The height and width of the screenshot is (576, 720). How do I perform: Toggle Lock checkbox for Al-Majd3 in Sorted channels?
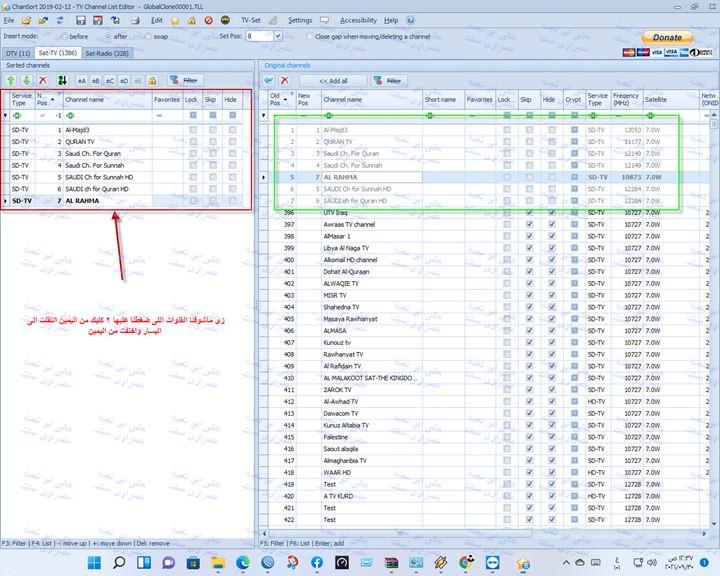tap(193, 130)
